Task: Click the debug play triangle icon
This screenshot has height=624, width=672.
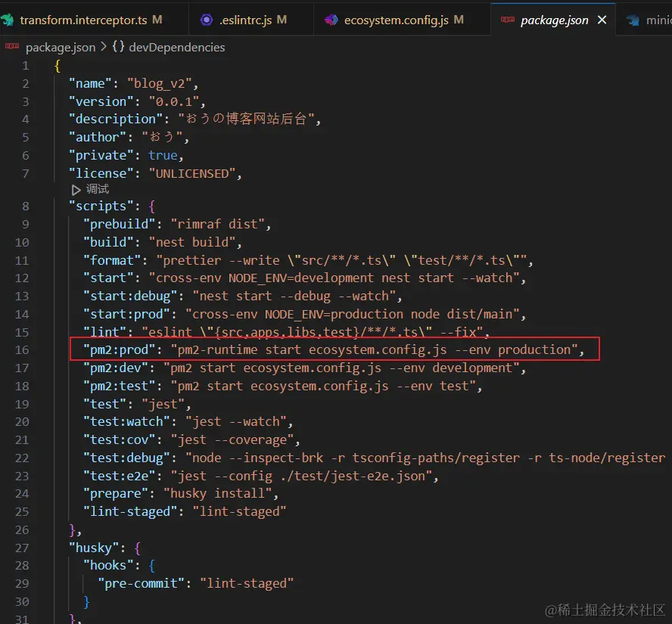Action: (76, 189)
